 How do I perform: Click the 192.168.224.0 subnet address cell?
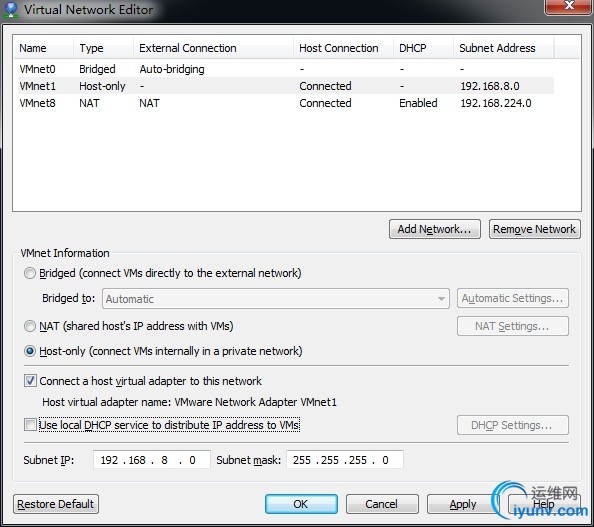(496, 103)
